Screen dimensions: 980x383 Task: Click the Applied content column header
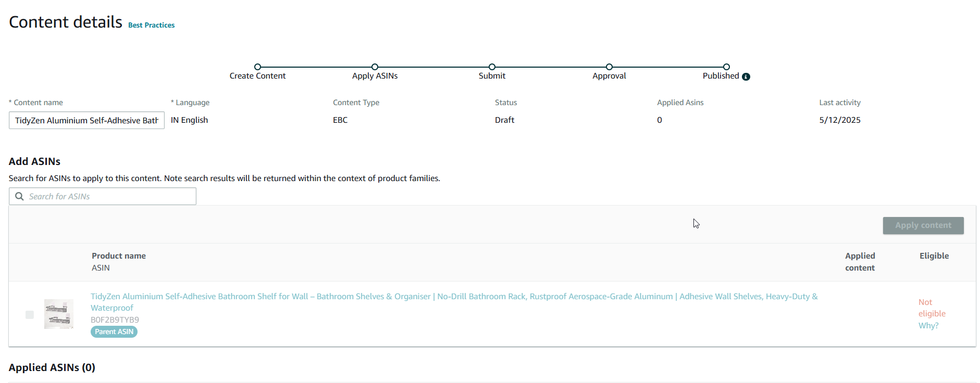click(x=860, y=262)
